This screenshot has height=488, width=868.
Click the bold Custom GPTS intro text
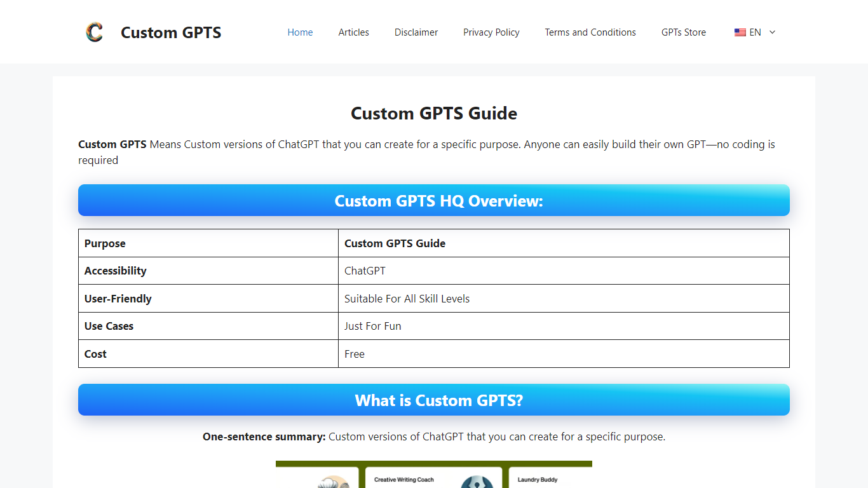112,144
